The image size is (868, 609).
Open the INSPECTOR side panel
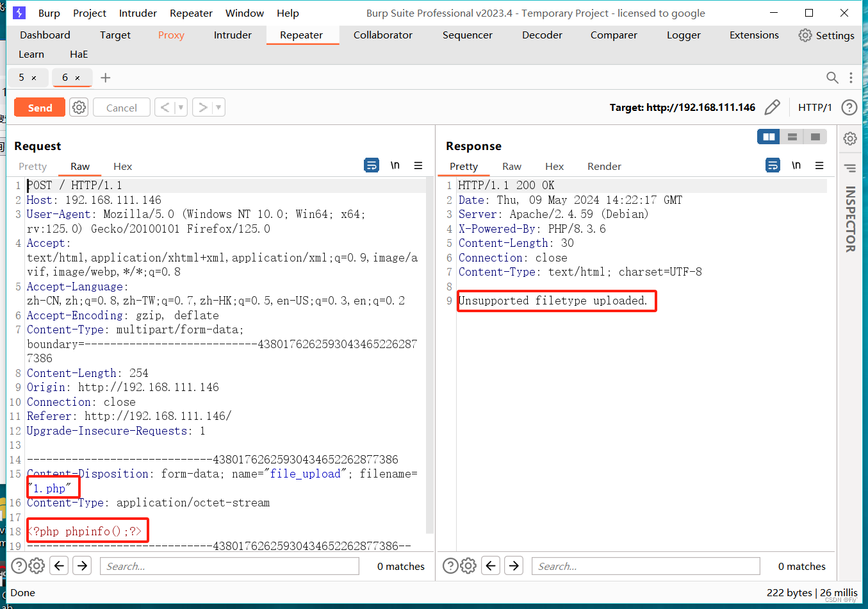click(x=850, y=219)
